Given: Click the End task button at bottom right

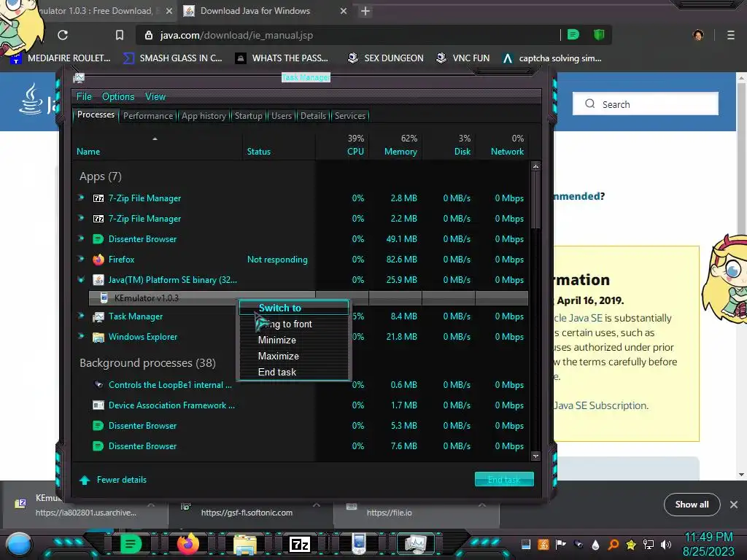Looking at the screenshot, I should (504, 480).
